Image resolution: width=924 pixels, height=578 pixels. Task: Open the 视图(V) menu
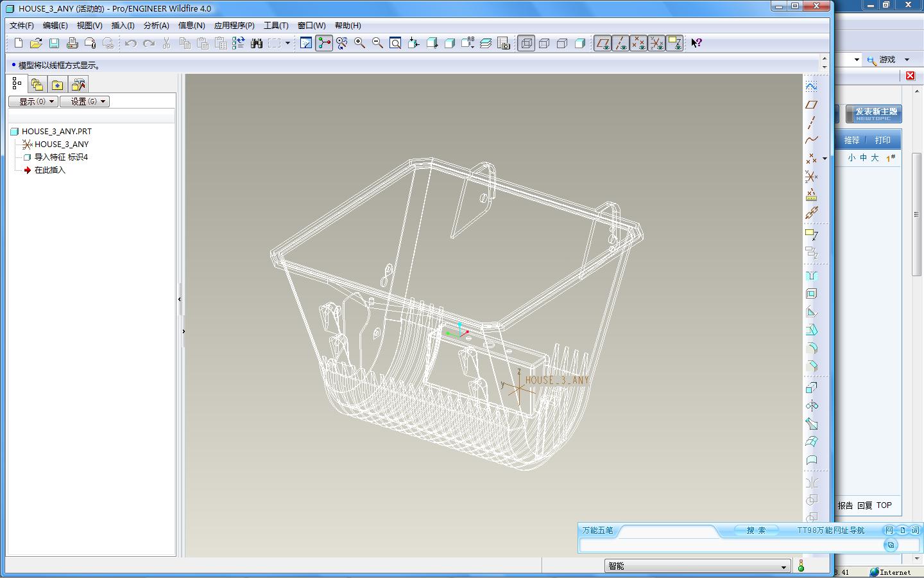(x=89, y=26)
